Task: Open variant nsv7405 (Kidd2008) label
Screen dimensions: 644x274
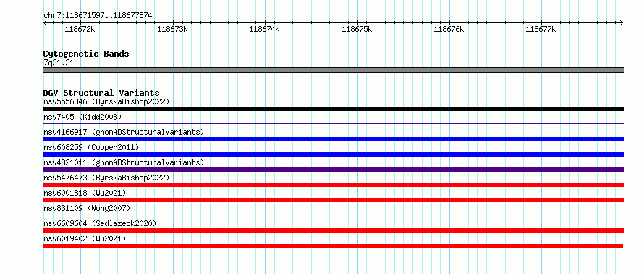Action: (x=82, y=117)
